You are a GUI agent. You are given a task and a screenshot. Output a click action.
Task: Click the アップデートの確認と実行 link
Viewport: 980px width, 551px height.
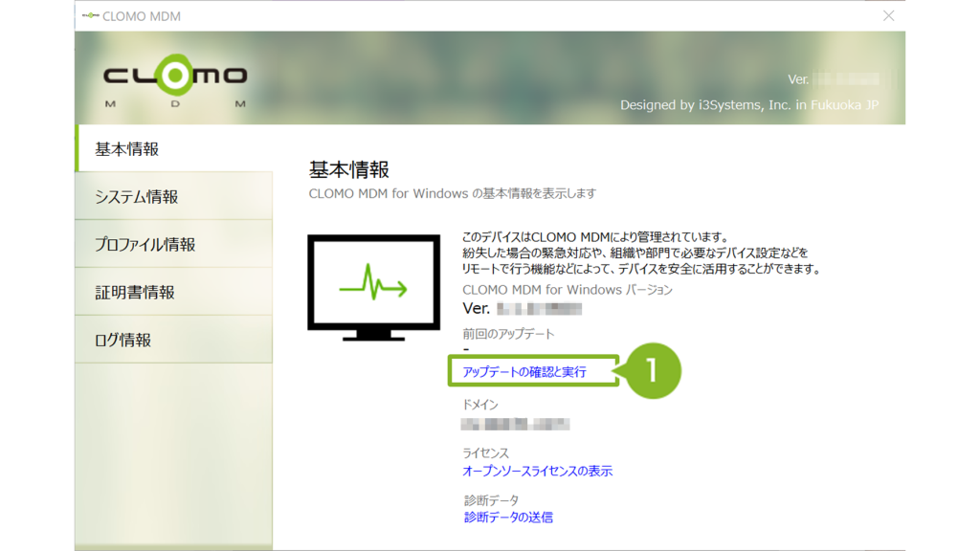pyautogui.click(x=524, y=372)
